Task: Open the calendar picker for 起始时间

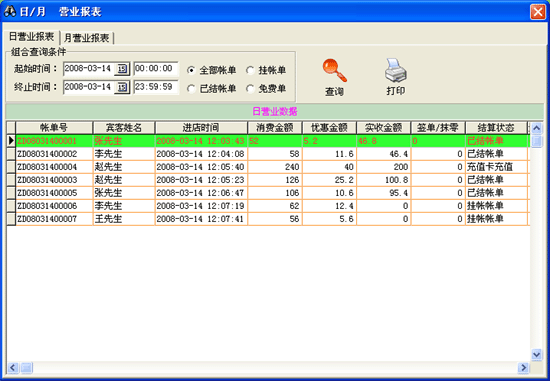Action: [x=122, y=69]
